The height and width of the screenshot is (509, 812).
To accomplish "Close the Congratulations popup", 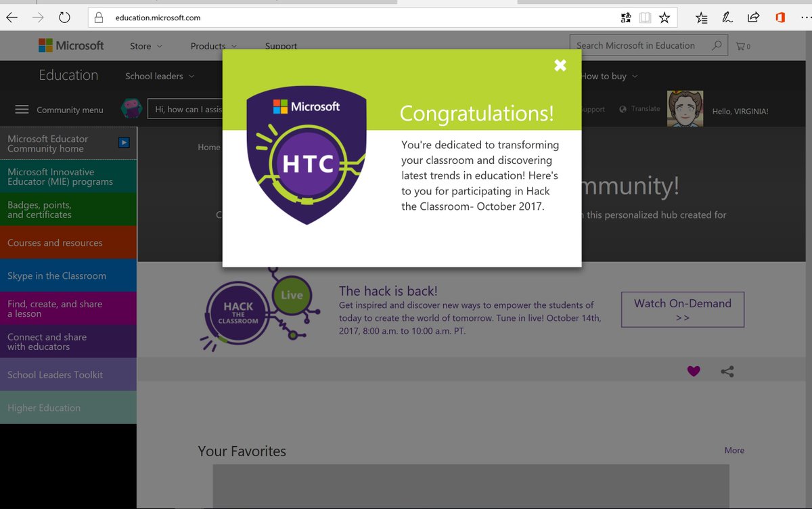I will coord(560,65).
